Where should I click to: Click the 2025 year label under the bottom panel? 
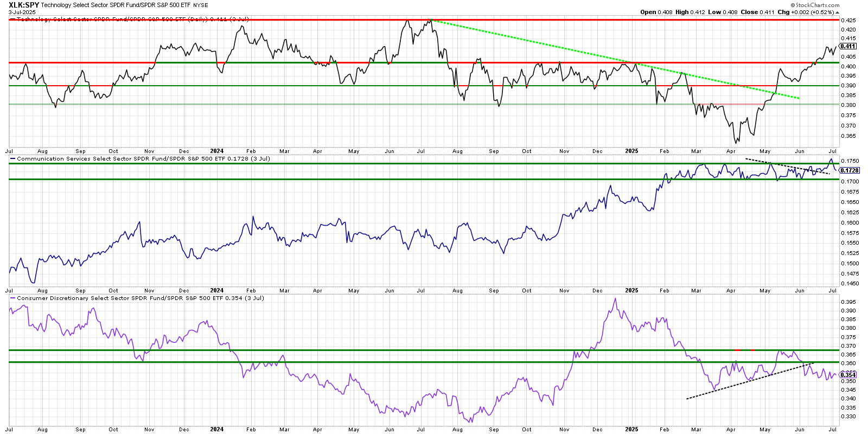[x=632, y=429]
